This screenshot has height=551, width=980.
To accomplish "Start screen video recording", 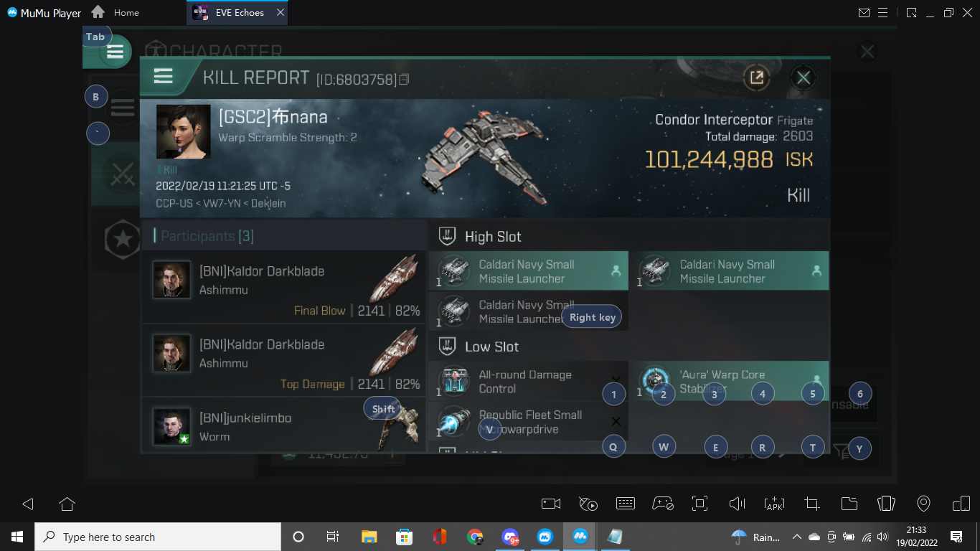I will coord(551,504).
